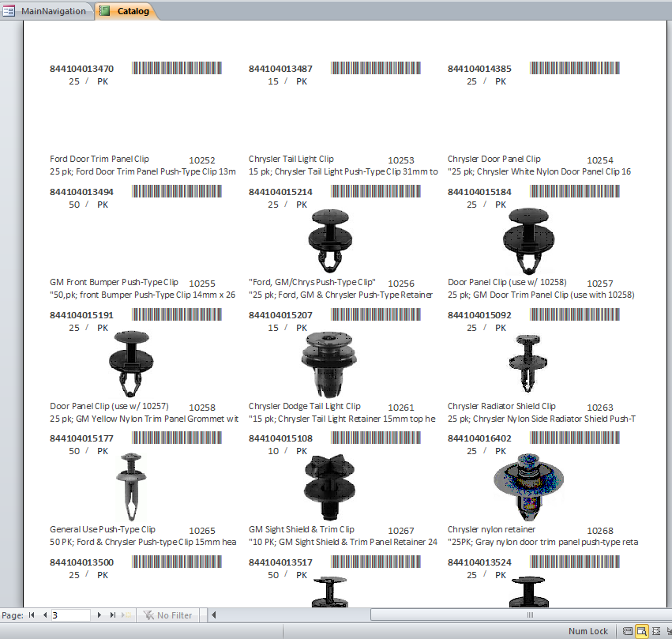
Task: Click the Chrysler Tail Light Clip title
Action: 291,159
